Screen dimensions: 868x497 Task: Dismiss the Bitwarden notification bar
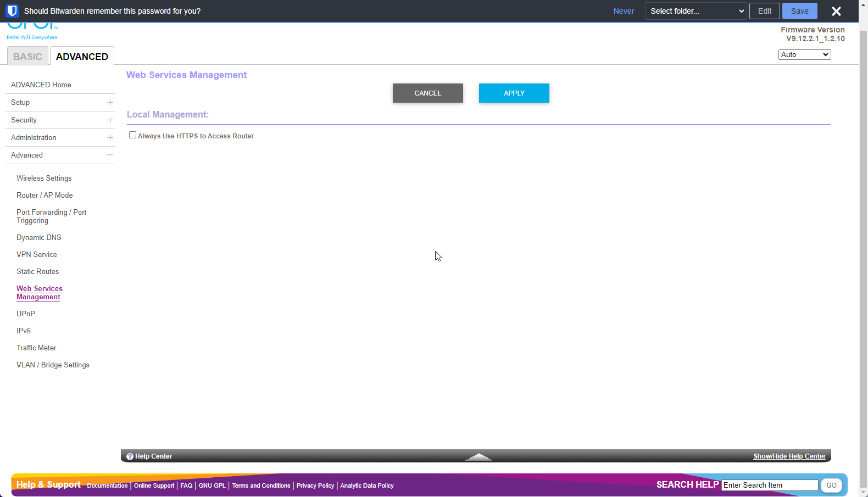[x=836, y=11]
